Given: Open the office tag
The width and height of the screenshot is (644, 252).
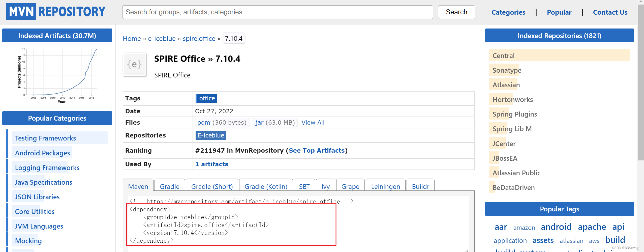Looking at the screenshot, I should point(206,98).
